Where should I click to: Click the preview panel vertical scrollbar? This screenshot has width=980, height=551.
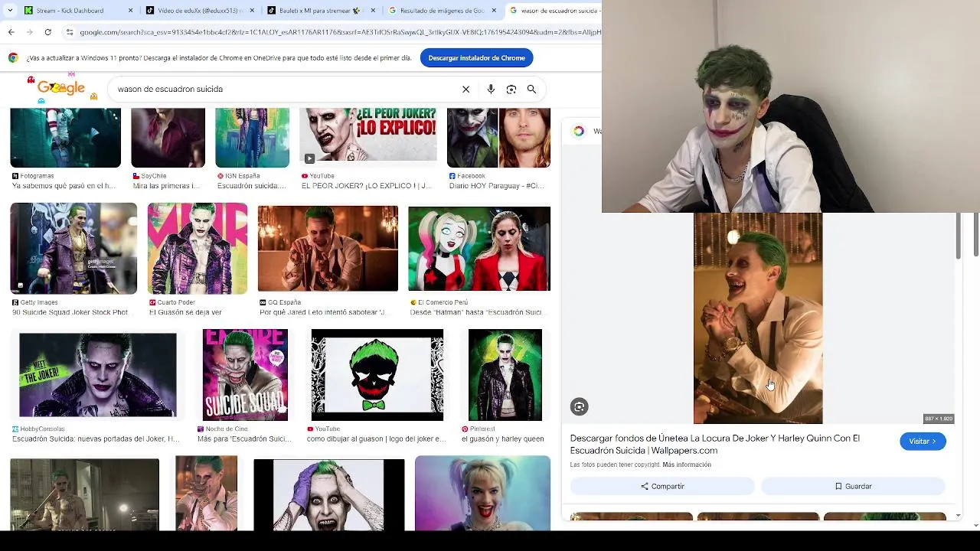[x=957, y=236]
